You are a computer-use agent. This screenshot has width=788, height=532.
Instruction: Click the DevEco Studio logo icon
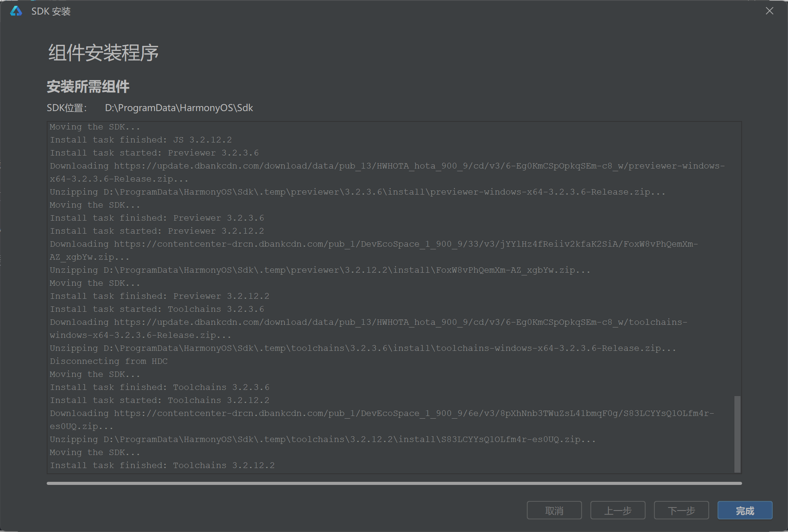tap(16, 11)
